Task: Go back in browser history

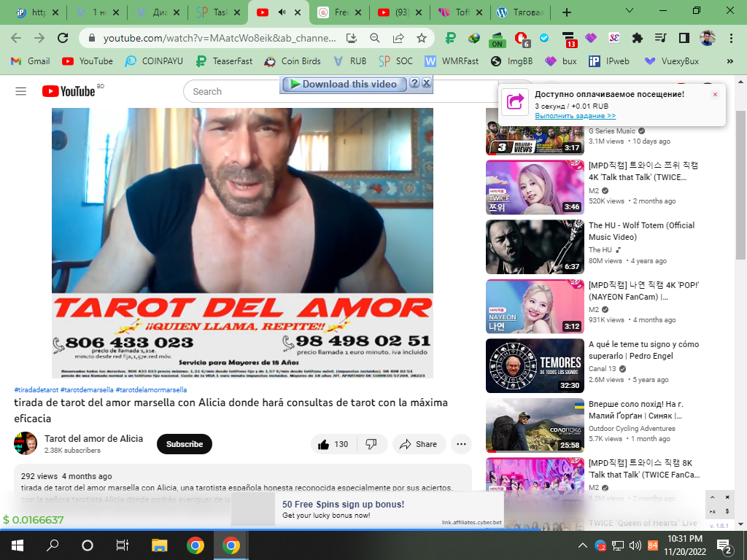Action: (16, 38)
